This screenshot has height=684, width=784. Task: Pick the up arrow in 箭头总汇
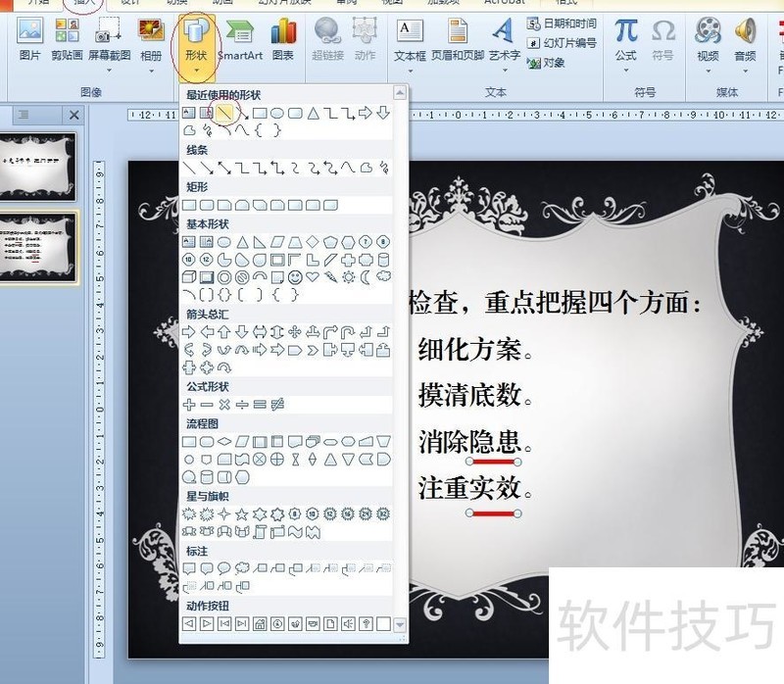pyautogui.click(x=224, y=332)
